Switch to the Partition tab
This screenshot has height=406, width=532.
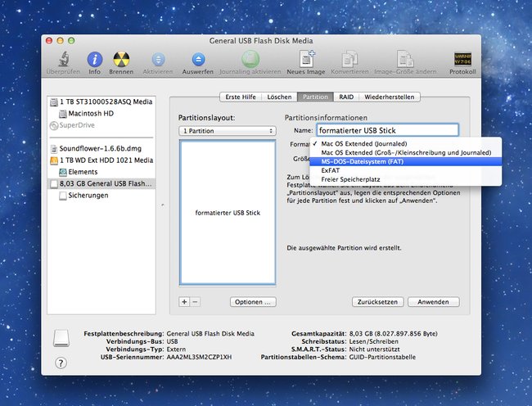tap(315, 97)
